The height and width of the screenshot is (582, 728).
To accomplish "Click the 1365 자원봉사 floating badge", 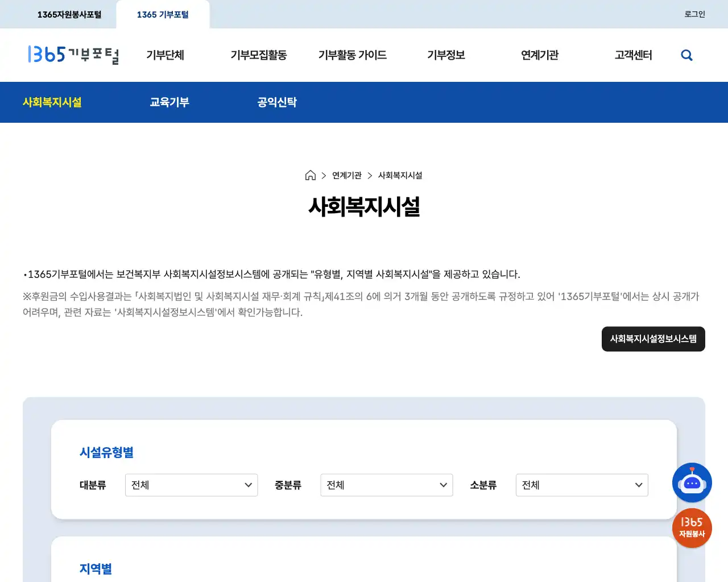I will click(692, 528).
